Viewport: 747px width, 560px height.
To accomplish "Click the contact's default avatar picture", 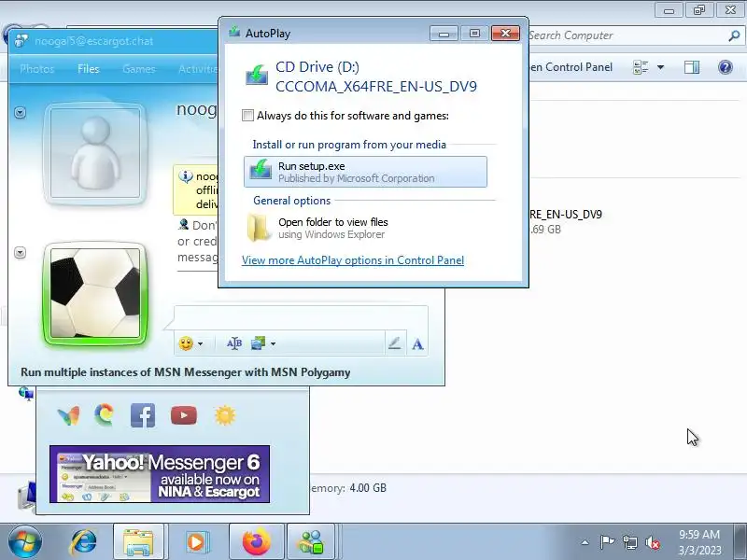I will [95, 153].
